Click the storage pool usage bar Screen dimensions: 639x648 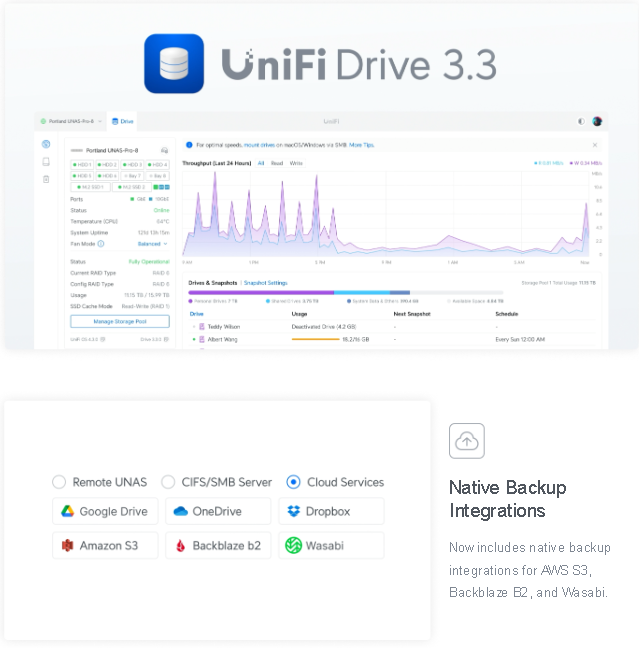[346, 293]
